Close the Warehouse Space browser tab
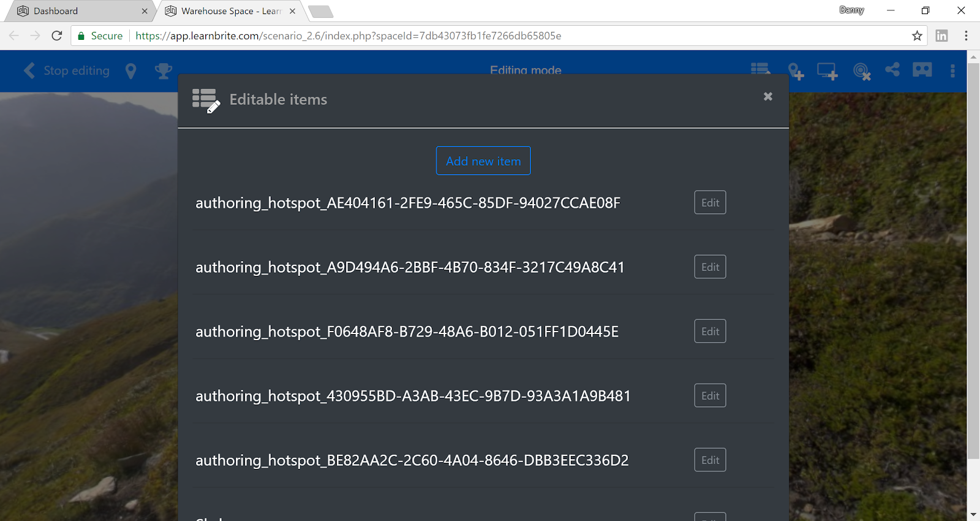980x521 pixels. pyautogui.click(x=292, y=11)
